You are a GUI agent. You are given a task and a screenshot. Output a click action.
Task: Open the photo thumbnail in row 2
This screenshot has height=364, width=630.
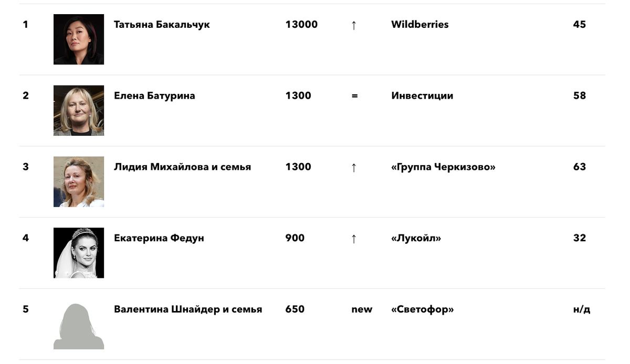click(x=79, y=111)
